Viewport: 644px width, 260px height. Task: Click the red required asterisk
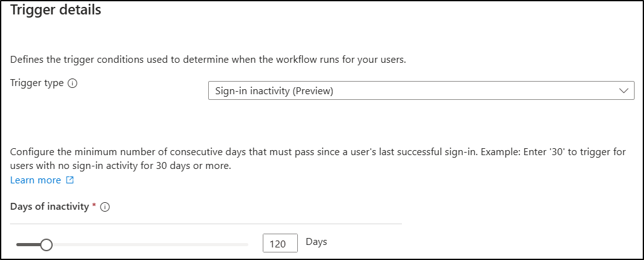(94, 206)
